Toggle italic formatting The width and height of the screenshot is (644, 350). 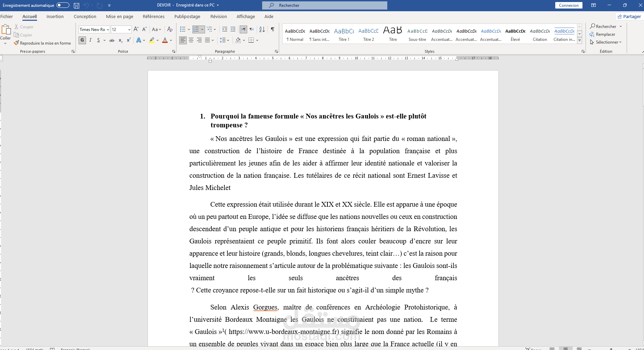click(90, 40)
